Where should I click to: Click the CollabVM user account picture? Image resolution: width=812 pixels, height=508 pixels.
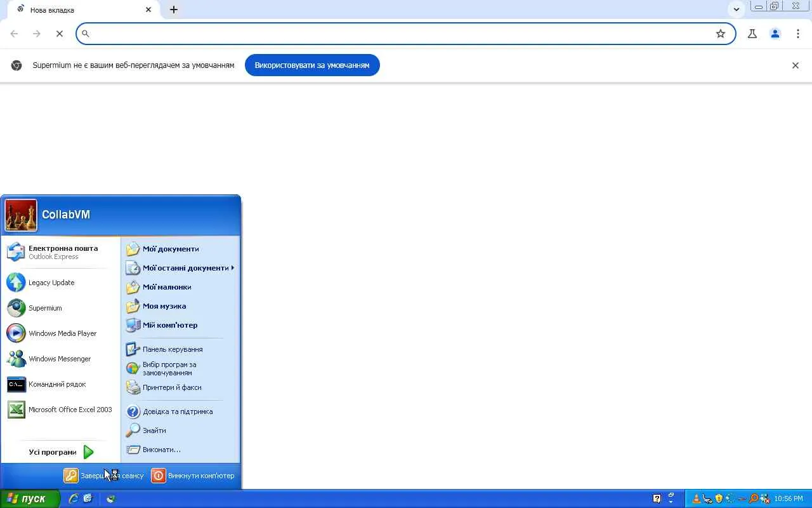(21, 215)
